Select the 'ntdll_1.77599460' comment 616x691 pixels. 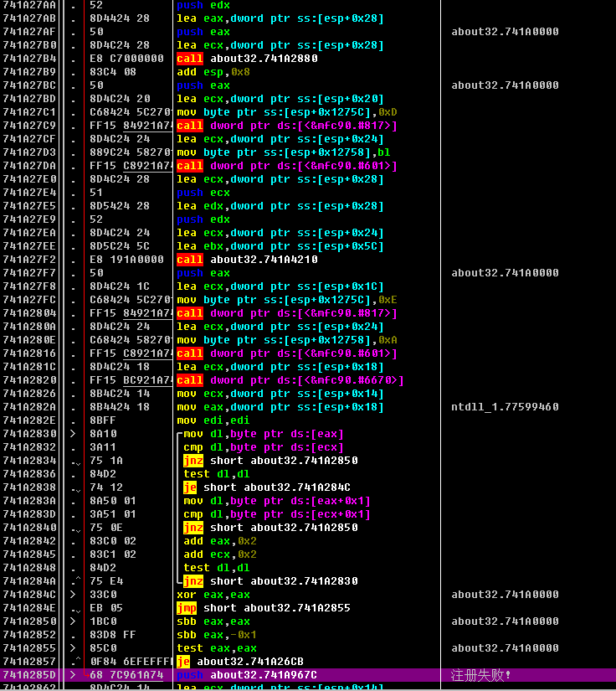coord(505,407)
